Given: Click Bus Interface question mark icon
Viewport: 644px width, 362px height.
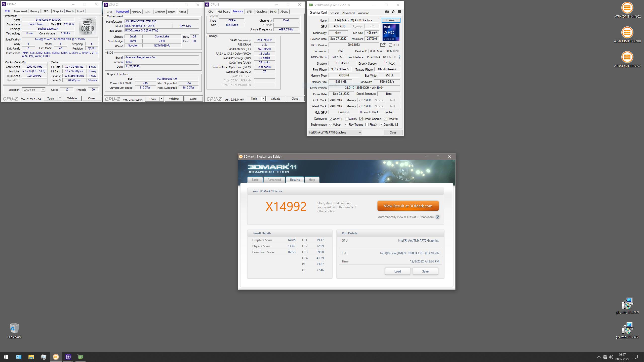Looking at the screenshot, I should point(399,57).
